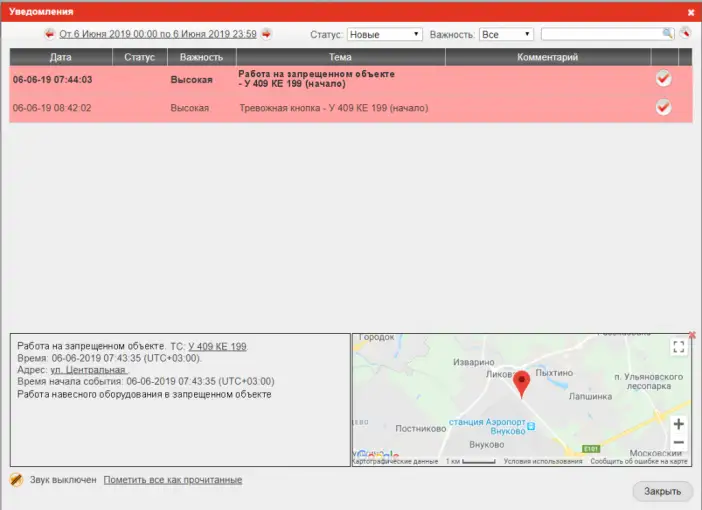Open the date range picker link
Image resolution: width=702 pixels, height=510 pixels.
tap(158, 34)
